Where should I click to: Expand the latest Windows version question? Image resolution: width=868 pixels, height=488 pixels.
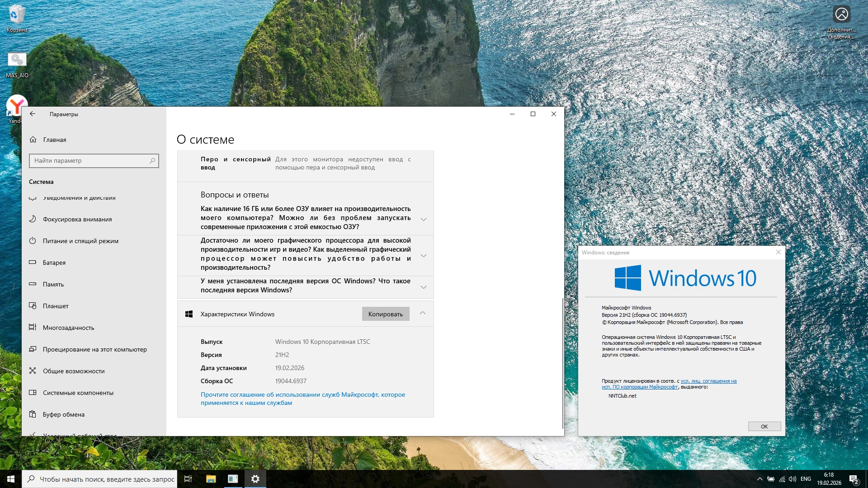tap(424, 287)
